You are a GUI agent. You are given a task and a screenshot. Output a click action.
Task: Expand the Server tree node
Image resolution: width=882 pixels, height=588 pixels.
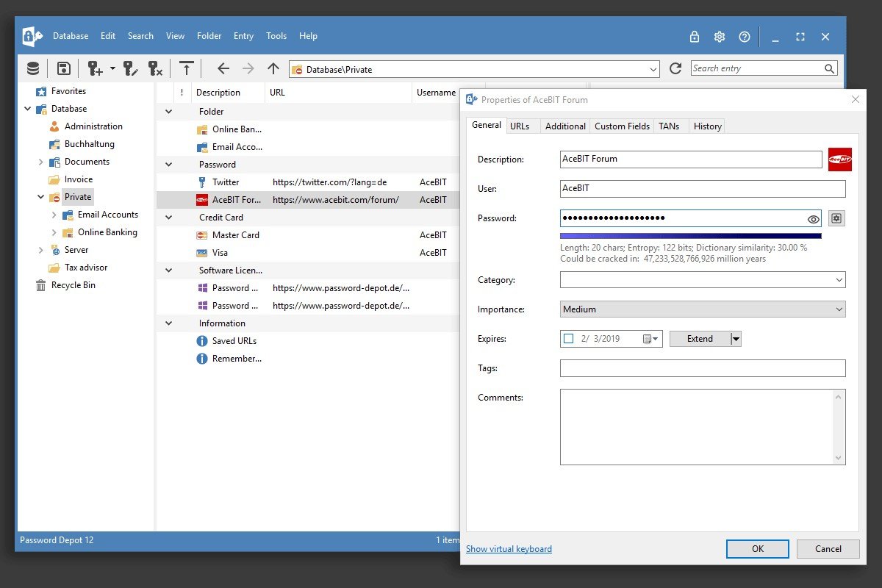click(x=40, y=250)
